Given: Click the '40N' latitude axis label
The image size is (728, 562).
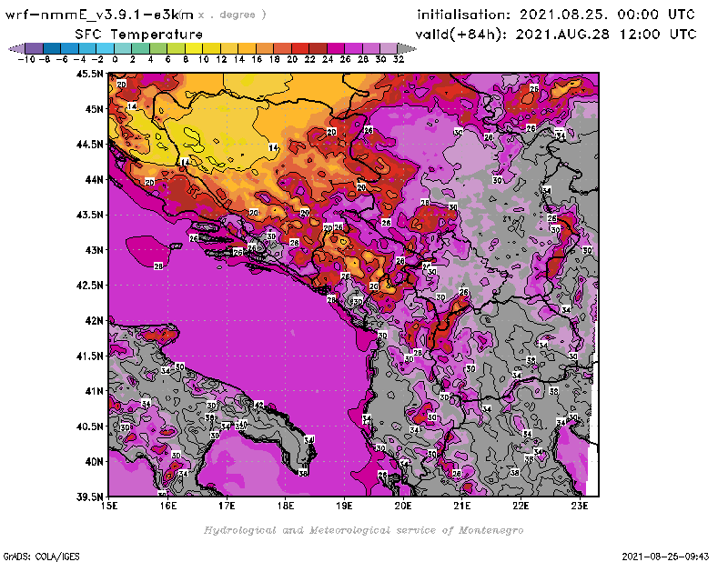Looking at the screenshot, I should [x=95, y=462].
